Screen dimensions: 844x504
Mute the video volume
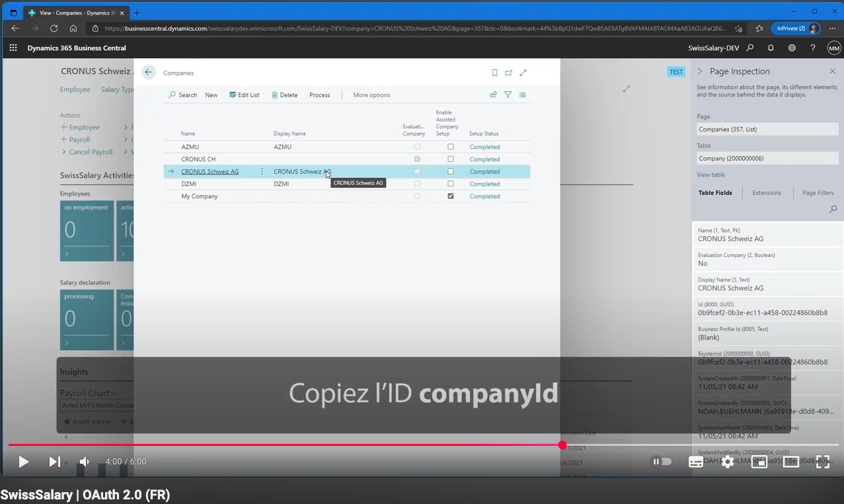click(x=85, y=462)
